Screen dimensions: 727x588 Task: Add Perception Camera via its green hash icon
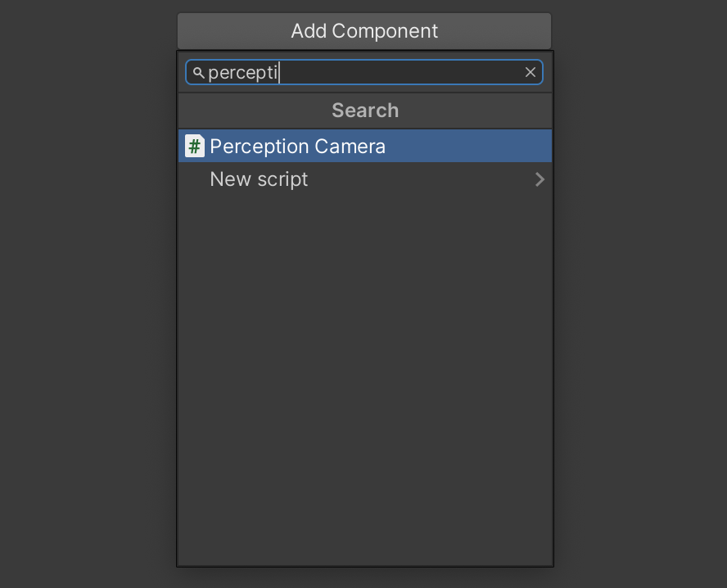pos(195,146)
